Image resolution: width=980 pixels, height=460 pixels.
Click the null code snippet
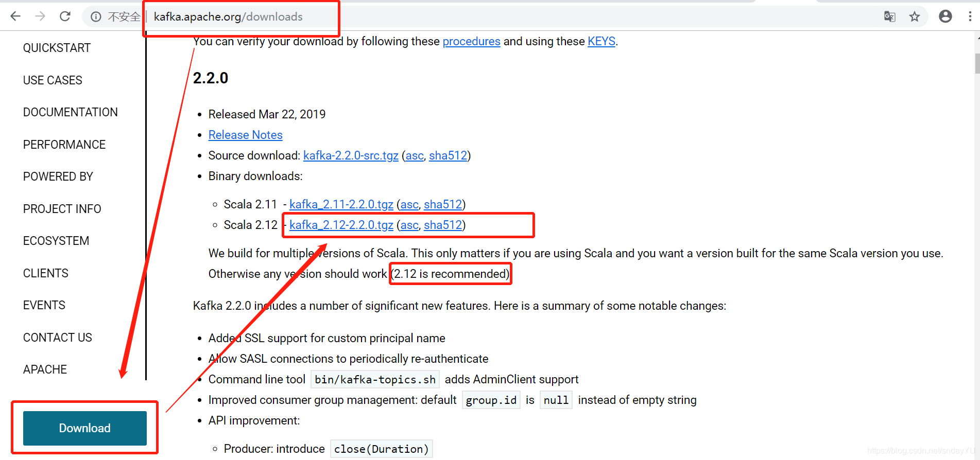[x=556, y=400]
